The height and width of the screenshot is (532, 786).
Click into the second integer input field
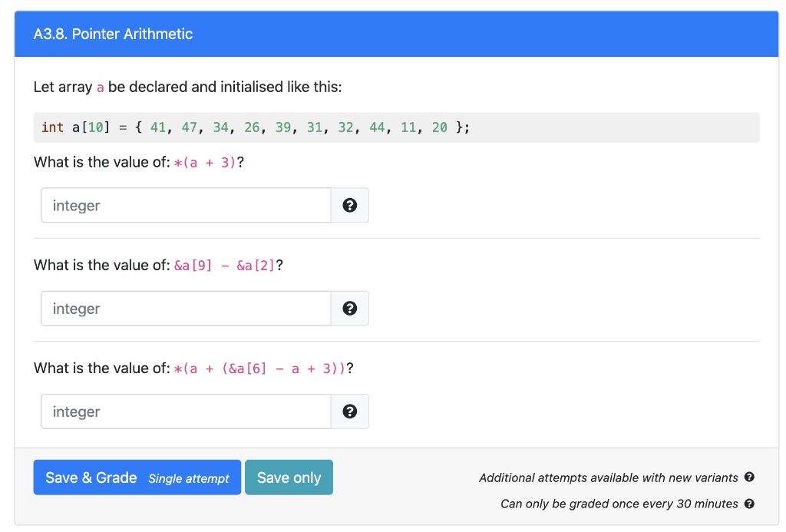[184, 308]
